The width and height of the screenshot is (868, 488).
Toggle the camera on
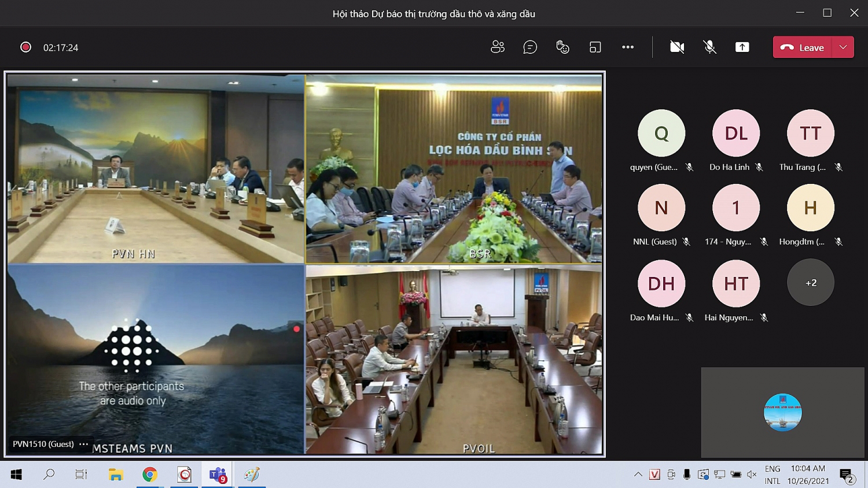(676, 47)
